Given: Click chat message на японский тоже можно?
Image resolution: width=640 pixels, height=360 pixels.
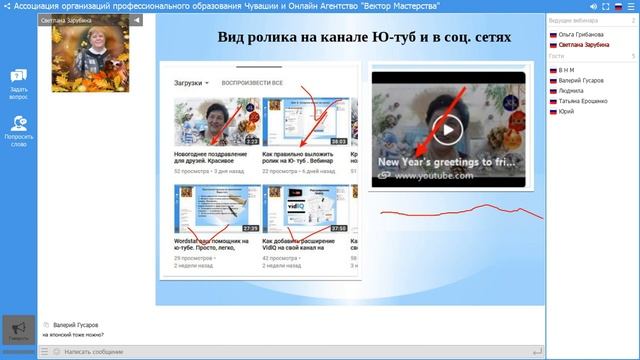Looking at the screenshot, I should pyautogui.click(x=73, y=335).
